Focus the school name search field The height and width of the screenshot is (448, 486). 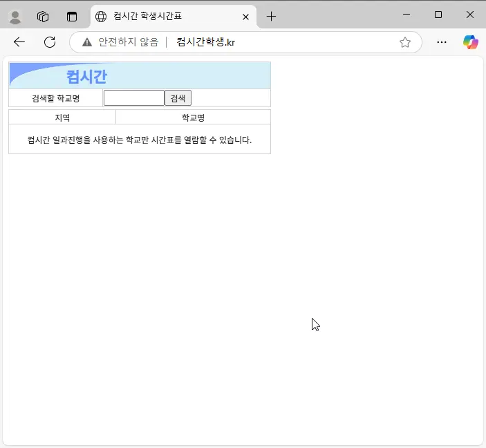(x=134, y=98)
